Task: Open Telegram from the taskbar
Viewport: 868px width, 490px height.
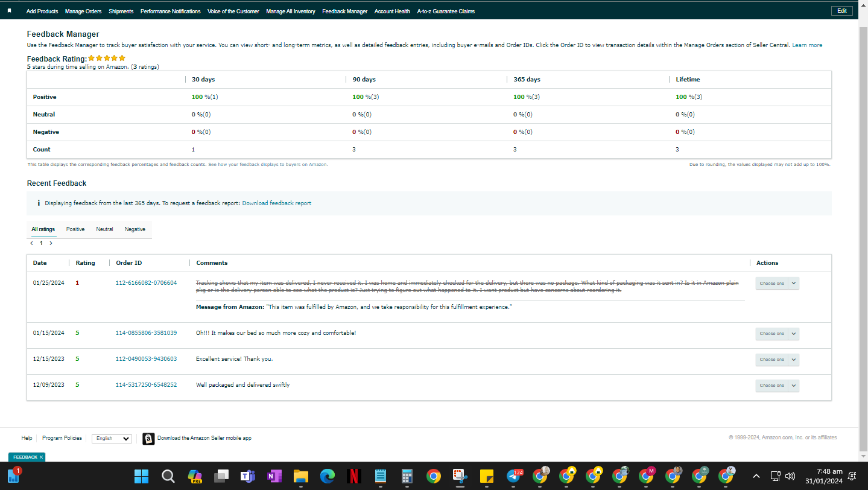Action: (514, 476)
